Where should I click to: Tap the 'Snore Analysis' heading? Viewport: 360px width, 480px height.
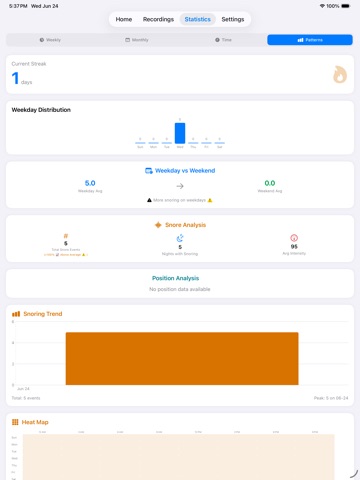(x=185, y=225)
